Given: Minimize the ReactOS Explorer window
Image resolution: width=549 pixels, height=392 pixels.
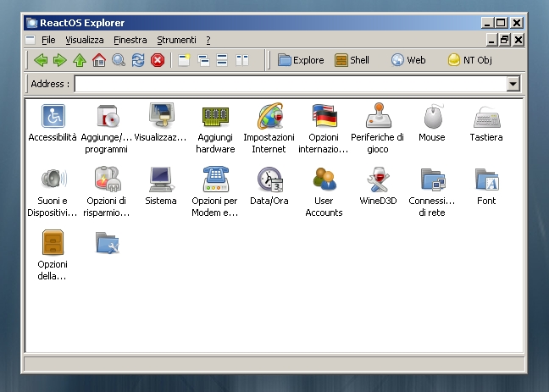Looking at the screenshot, I should [x=487, y=23].
